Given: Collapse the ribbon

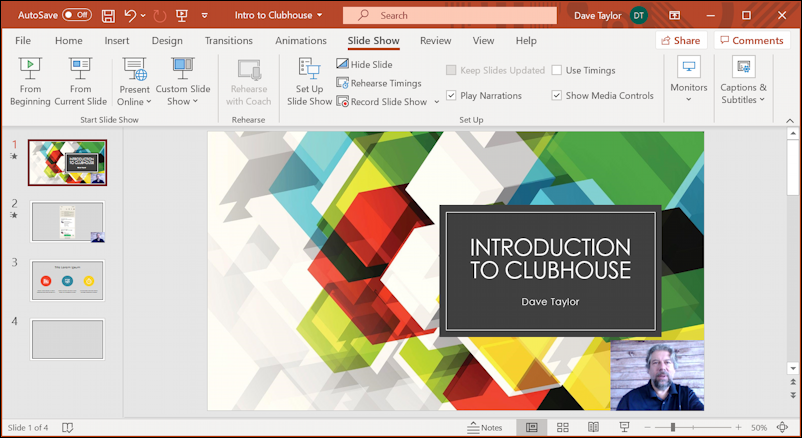Looking at the screenshot, I should pyautogui.click(x=790, y=121).
